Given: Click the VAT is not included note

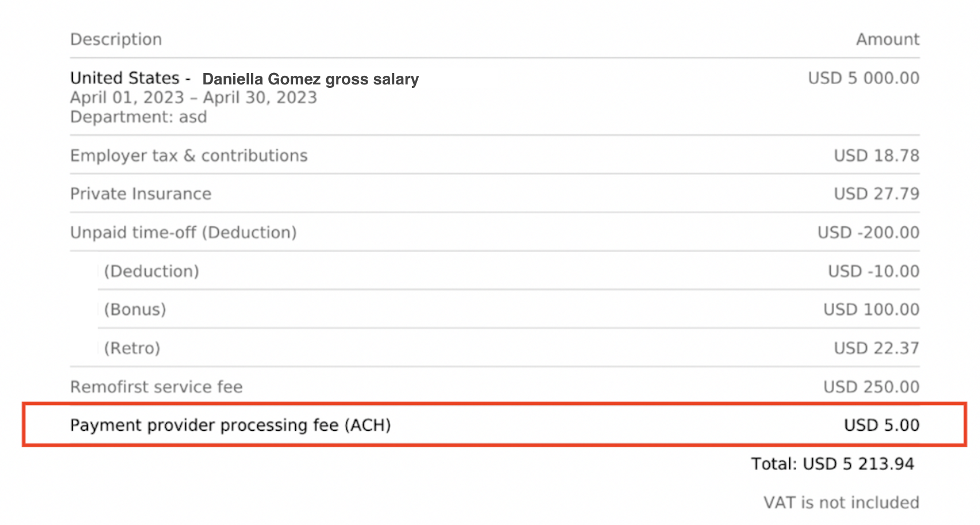Looking at the screenshot, I should pyautogui.click(x=840, y=503).
